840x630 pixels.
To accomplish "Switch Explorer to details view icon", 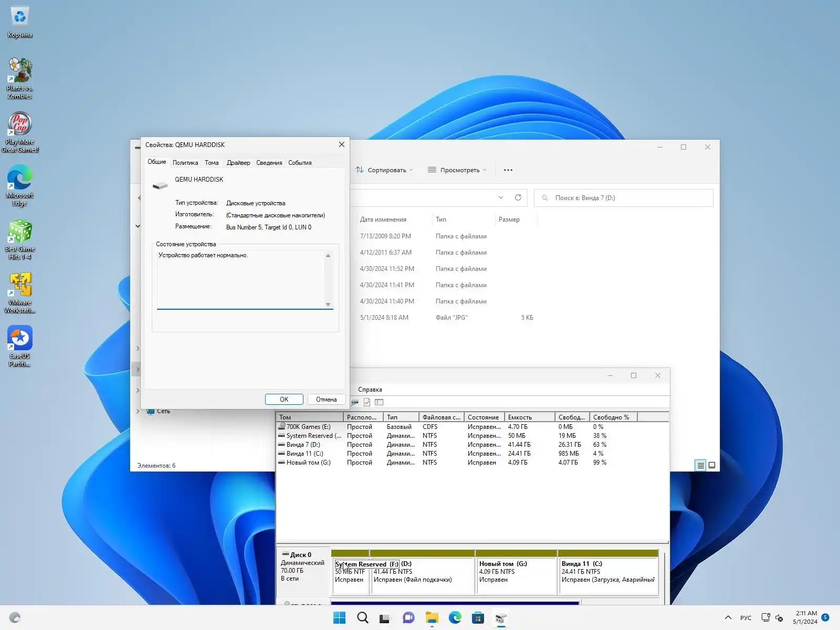I will pos(700,465).
